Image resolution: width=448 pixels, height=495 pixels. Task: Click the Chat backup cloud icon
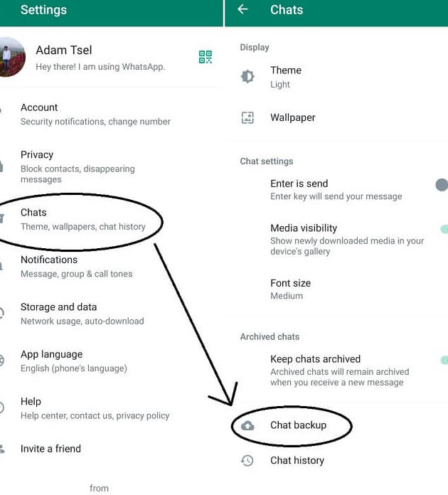pyautogui.click(x=247, y=425)
